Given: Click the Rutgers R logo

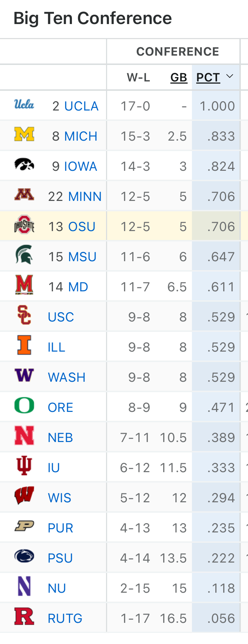Looking at the screenshot, I should coord(24,617).
